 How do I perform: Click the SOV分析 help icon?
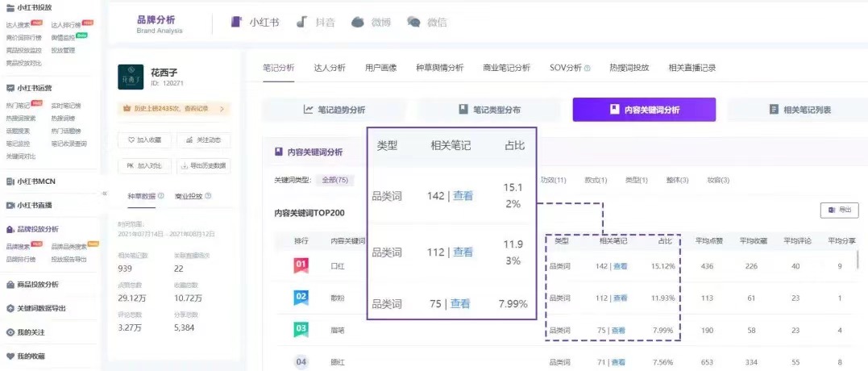(x=588, y=68)
